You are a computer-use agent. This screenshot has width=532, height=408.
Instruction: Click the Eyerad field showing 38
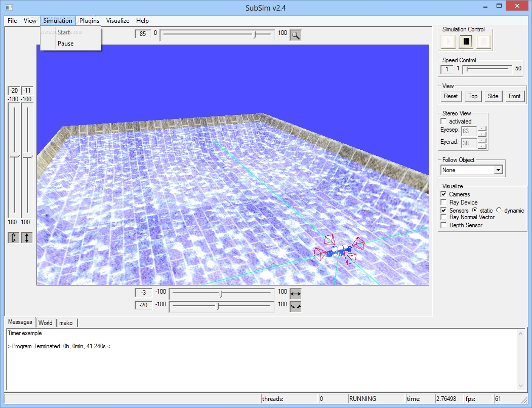click(469, 143)
